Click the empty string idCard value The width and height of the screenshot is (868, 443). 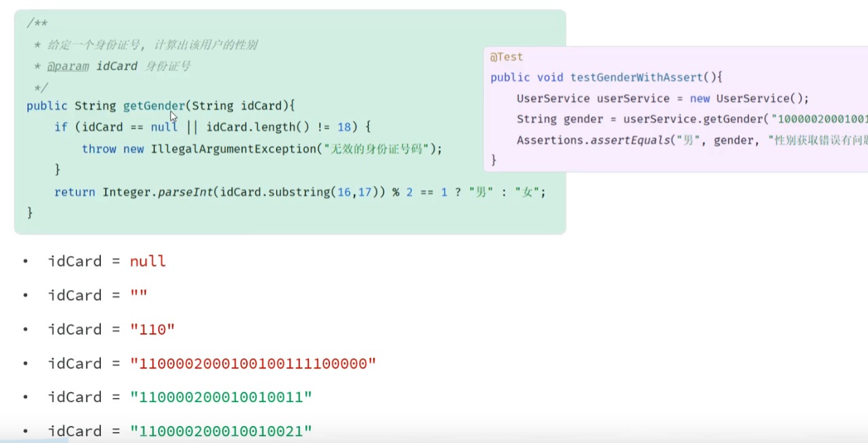coord(138,296)
